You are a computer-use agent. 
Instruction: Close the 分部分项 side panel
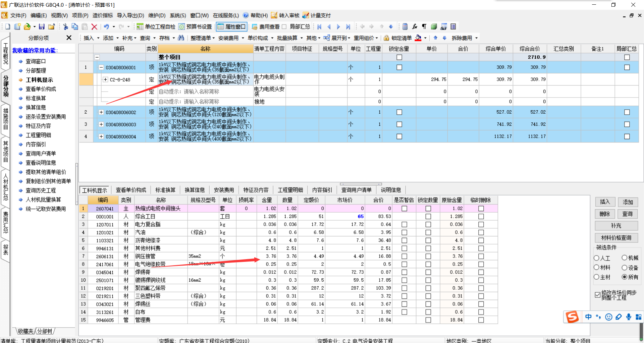point(69,38)
